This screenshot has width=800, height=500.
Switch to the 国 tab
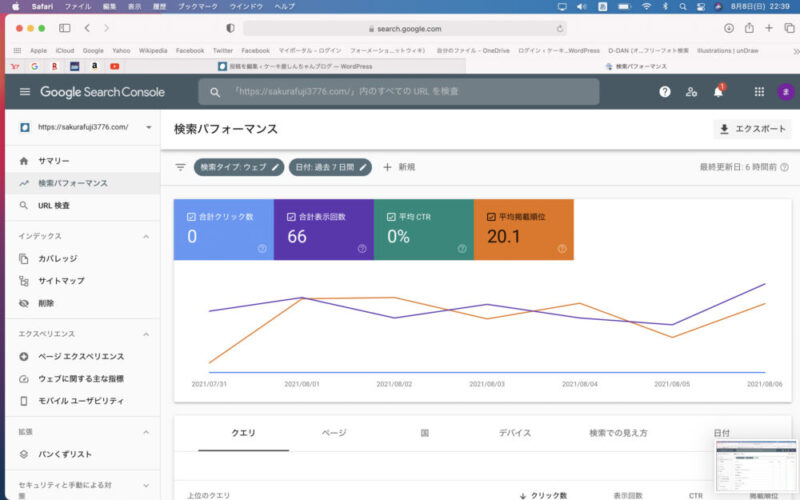click(x=424, y=433)
